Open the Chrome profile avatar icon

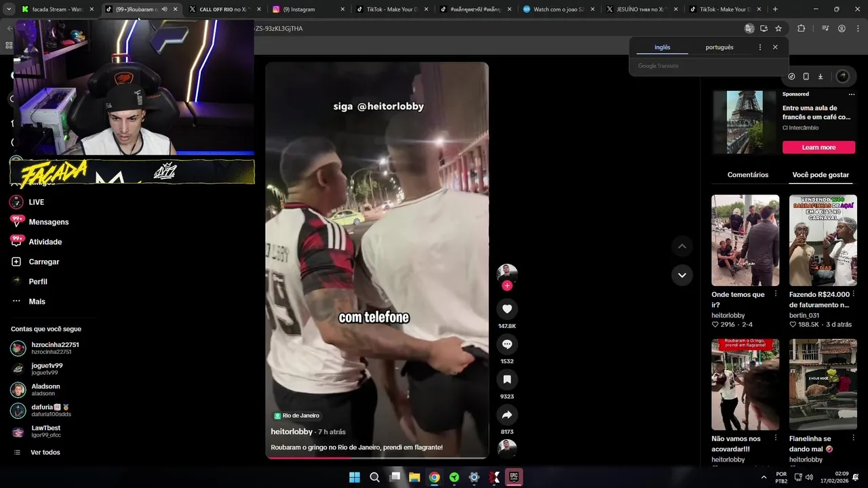(x=842, y=28)
